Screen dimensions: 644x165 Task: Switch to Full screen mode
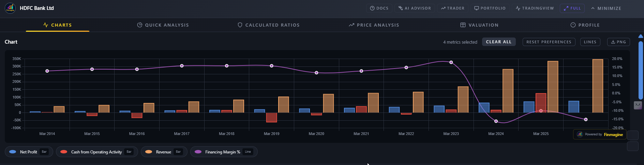572,8
